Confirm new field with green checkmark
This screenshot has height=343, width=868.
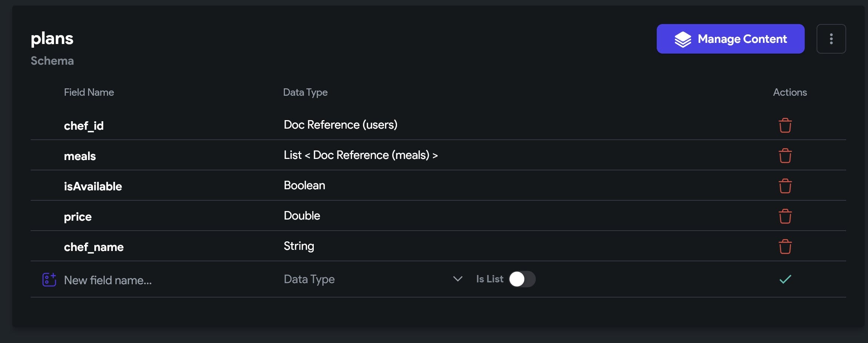tap(785, 279)
